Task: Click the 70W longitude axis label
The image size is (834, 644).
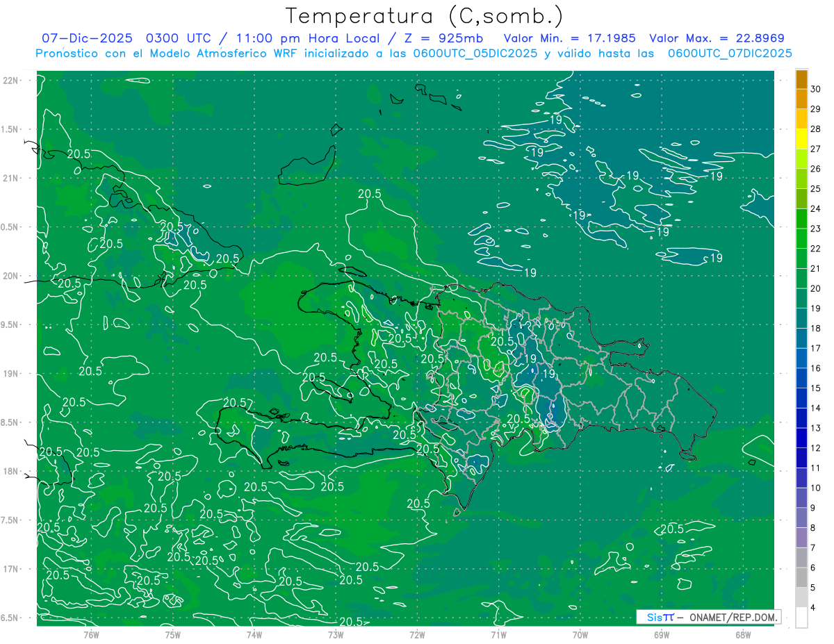Action: [x=580, y=635]
